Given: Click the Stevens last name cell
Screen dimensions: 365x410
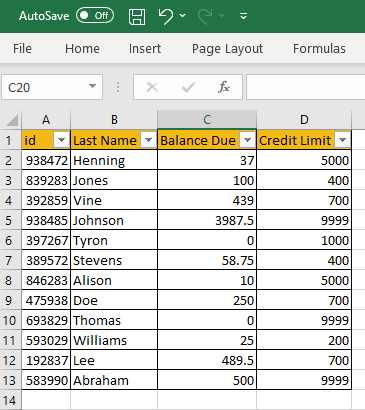Looking at the screenshot, I should (x=114, y=260).
